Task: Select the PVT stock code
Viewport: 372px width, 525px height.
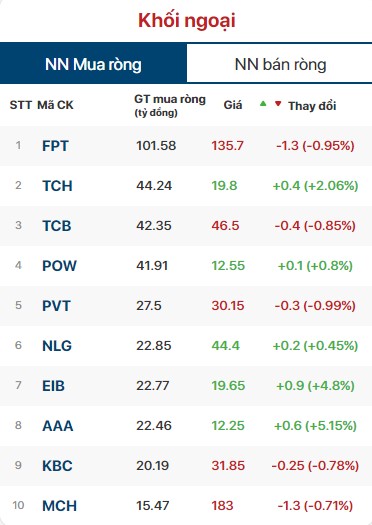Action: [x=56, y=306]
